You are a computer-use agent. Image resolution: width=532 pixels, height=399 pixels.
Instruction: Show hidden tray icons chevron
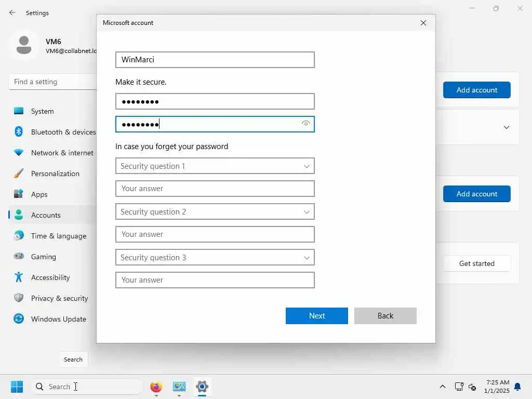(x=443, y=387)
